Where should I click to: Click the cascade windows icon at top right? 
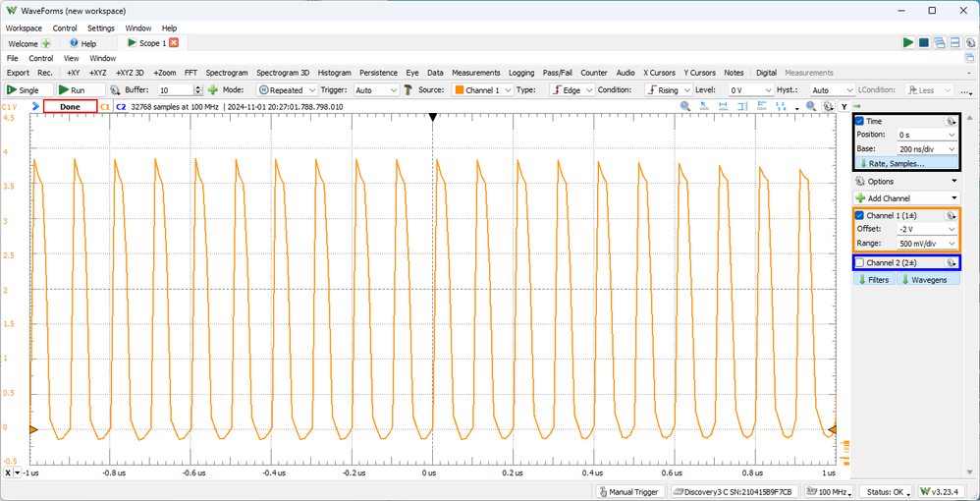[x=940, y=42]
